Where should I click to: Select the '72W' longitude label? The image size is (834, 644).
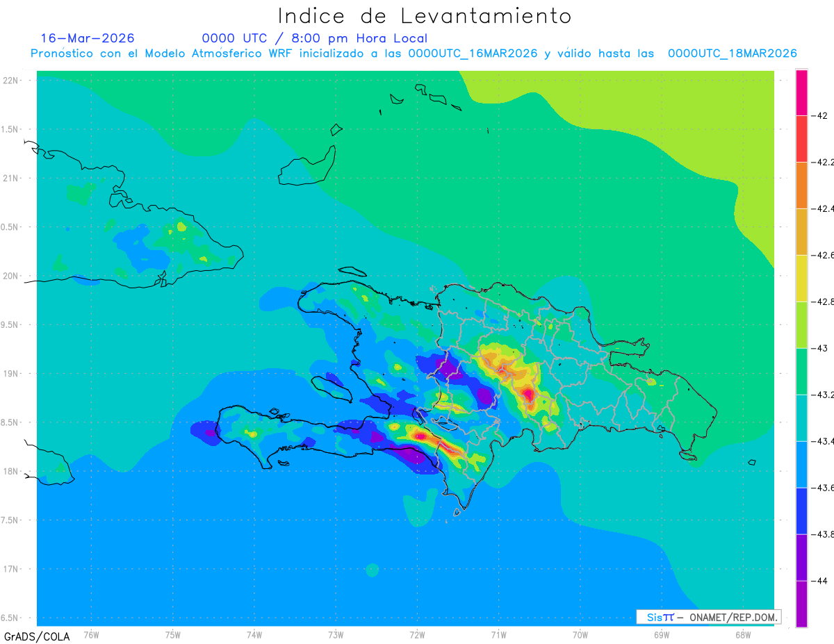pyautogui.click(x=417, y=635)
